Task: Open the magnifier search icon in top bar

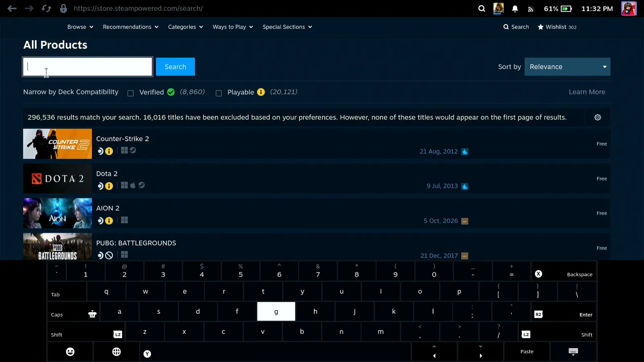Action: pos(481,8)
